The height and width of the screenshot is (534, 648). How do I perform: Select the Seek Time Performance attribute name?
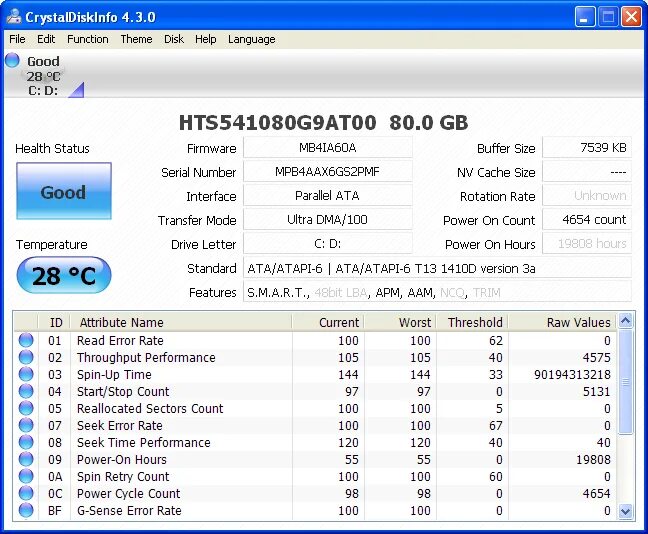tap(144, 442)
